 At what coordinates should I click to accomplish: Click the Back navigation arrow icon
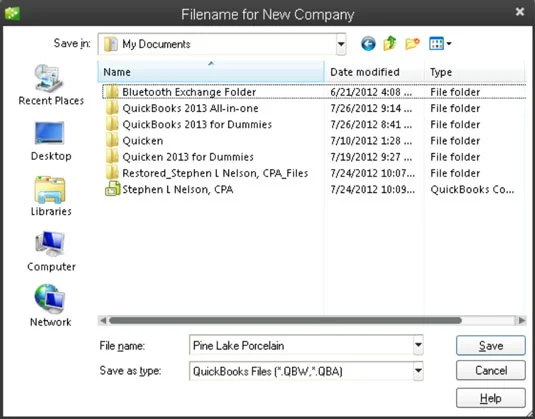pyautogui.click(x=368, y=44)
